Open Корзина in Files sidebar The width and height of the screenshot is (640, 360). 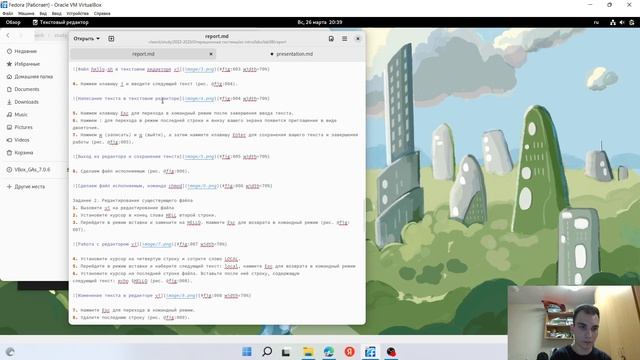pos(24,152)
